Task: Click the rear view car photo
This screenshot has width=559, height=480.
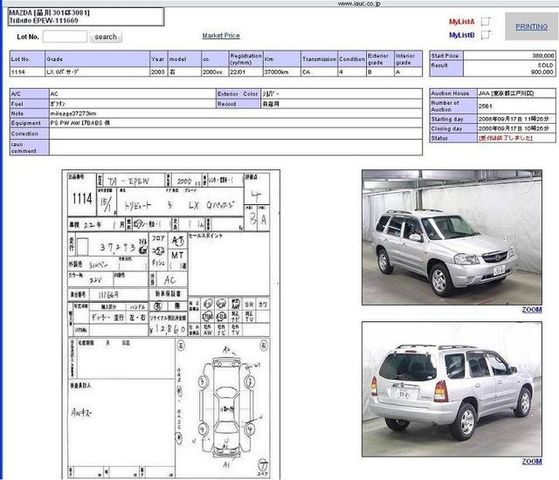Action: (452, 389)
